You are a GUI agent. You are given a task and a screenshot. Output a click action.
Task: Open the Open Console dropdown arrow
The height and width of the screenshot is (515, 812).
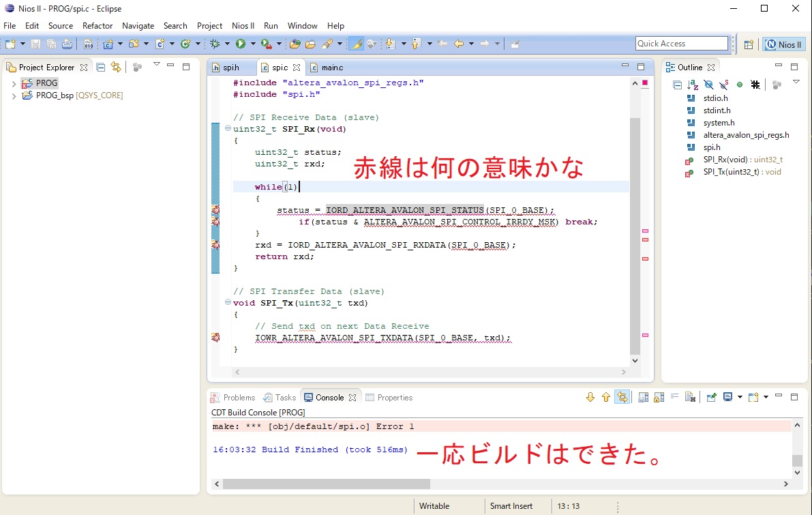coord(766,398)
